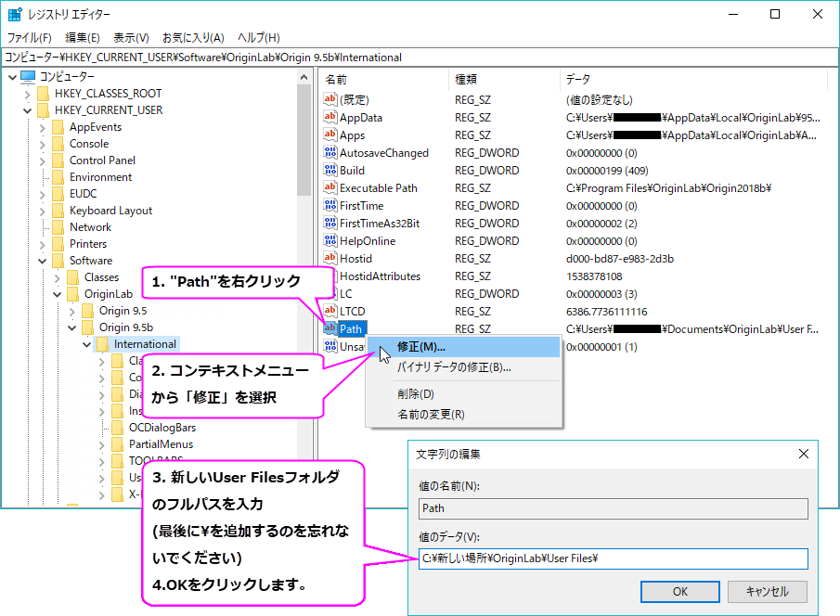
Task: Collapse the コンピューター root node
Action: 12,77
